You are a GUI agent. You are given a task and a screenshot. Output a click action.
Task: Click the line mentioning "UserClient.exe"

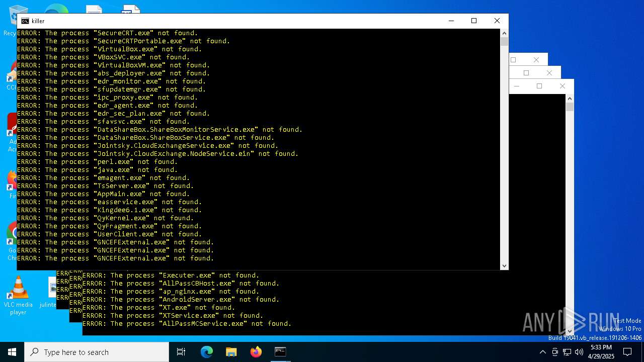click(x=110, y=234)
